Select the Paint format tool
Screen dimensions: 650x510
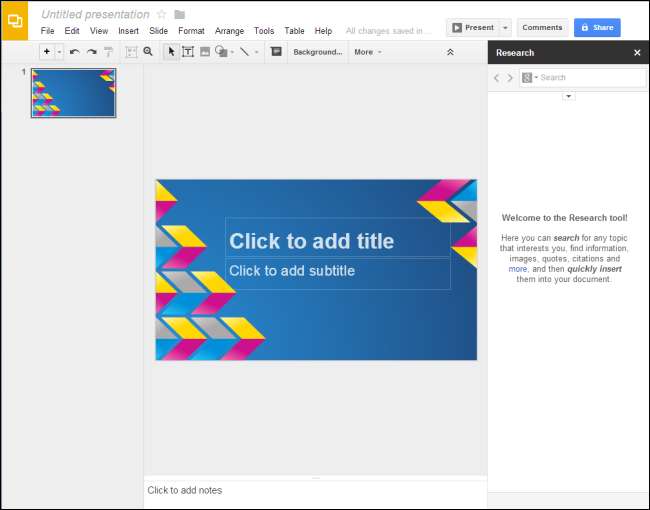108,52
